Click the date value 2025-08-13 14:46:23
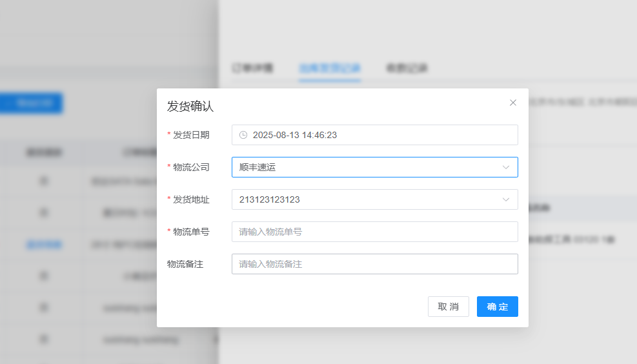 pyautogui.click(x=295, y=135)
